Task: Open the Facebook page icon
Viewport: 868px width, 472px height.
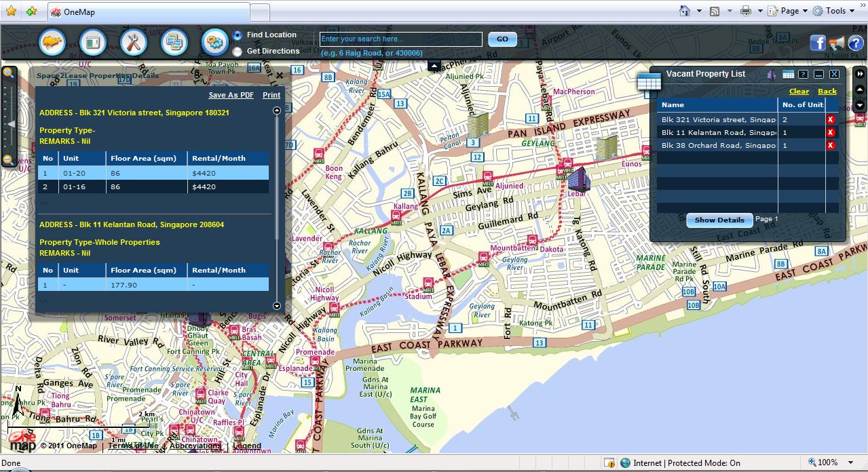Action: pos(818,43)
